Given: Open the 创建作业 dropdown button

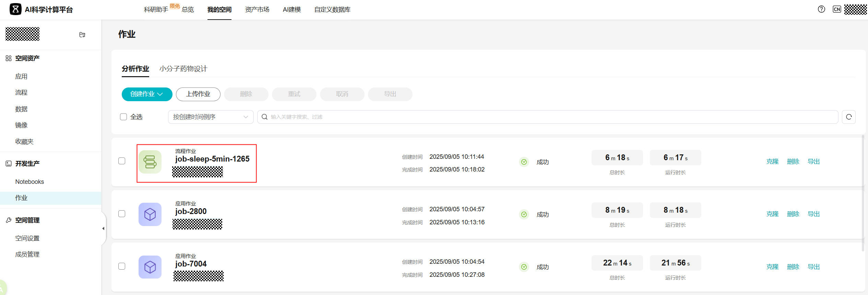Looking at the screenshot, I should [147, 94].
